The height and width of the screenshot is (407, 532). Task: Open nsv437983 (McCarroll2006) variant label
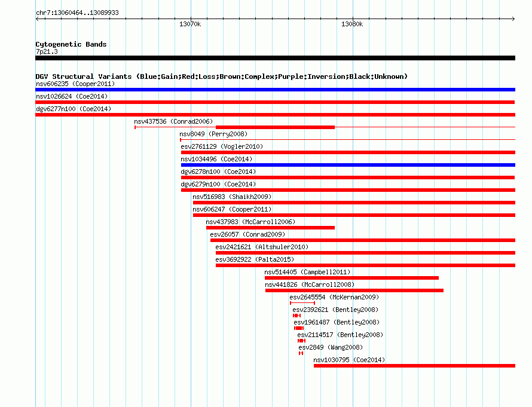coord(250,222)
